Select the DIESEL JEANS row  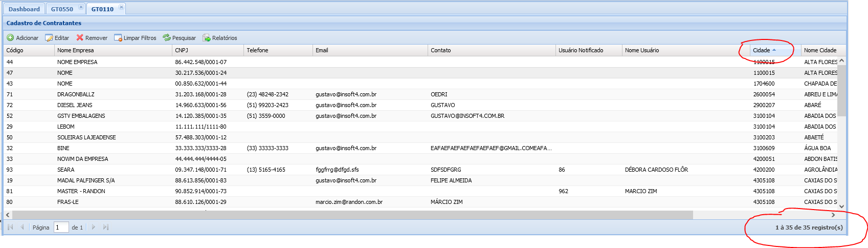pos(420,105)
